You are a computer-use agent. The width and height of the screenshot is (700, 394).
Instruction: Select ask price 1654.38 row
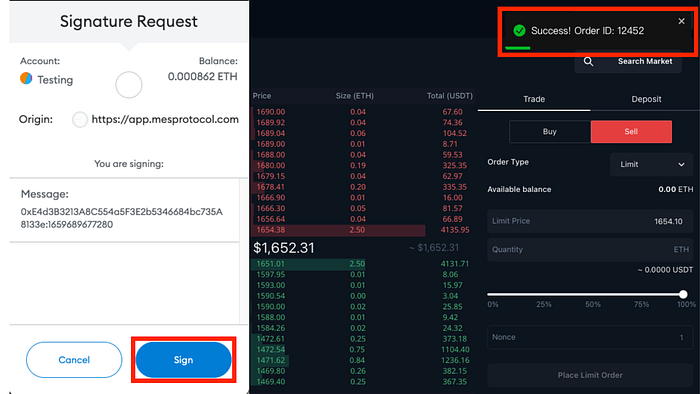[x=362, y=230]
